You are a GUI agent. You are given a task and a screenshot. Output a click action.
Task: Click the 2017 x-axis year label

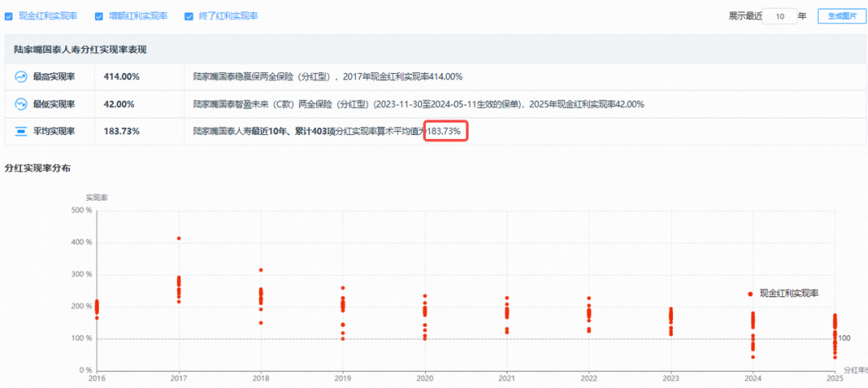pos(178,378)
